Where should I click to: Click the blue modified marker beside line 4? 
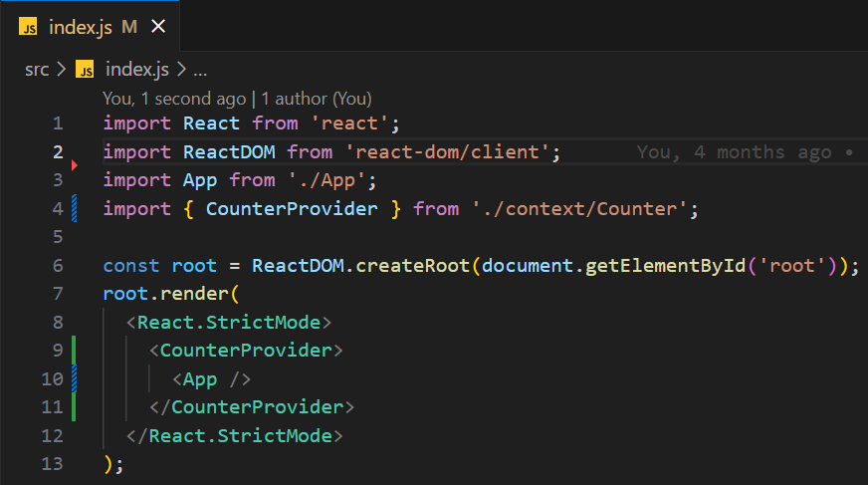point(75,209)
